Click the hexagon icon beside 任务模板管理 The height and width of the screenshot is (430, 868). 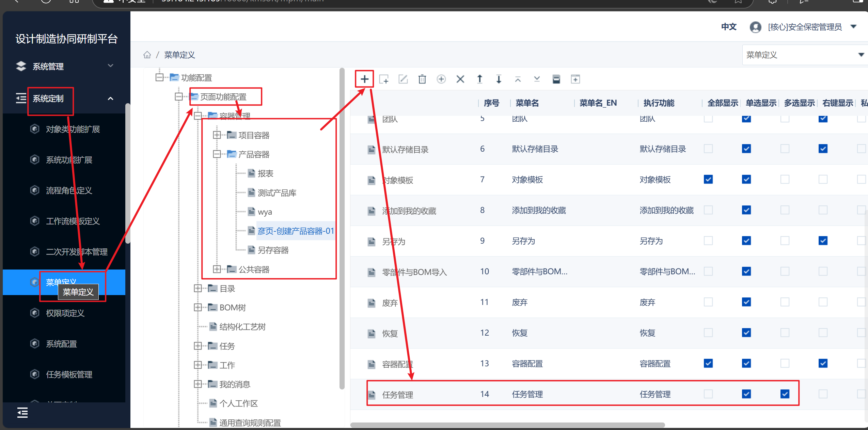pos(34,374)
